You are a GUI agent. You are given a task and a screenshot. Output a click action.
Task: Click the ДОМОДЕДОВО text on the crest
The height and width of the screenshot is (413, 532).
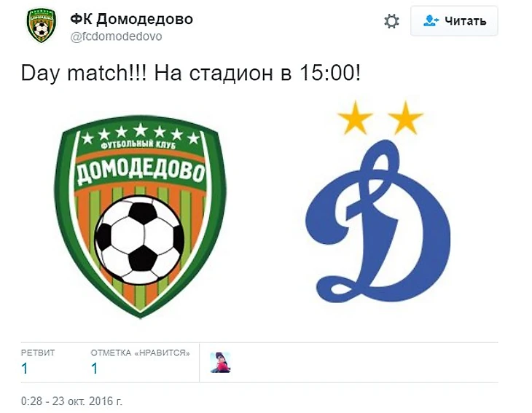click(x=140, y=171)
